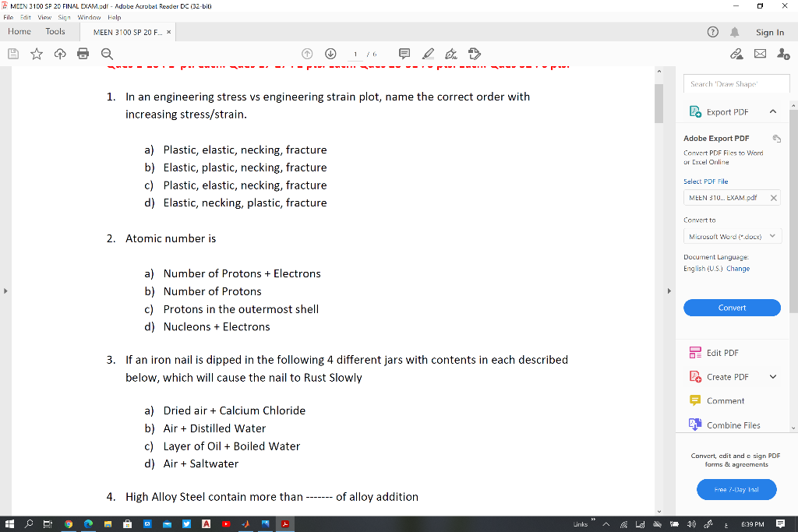Select the Highlight text tool
Viewport: 798px width, 532px height.
[x=427, y=54]
